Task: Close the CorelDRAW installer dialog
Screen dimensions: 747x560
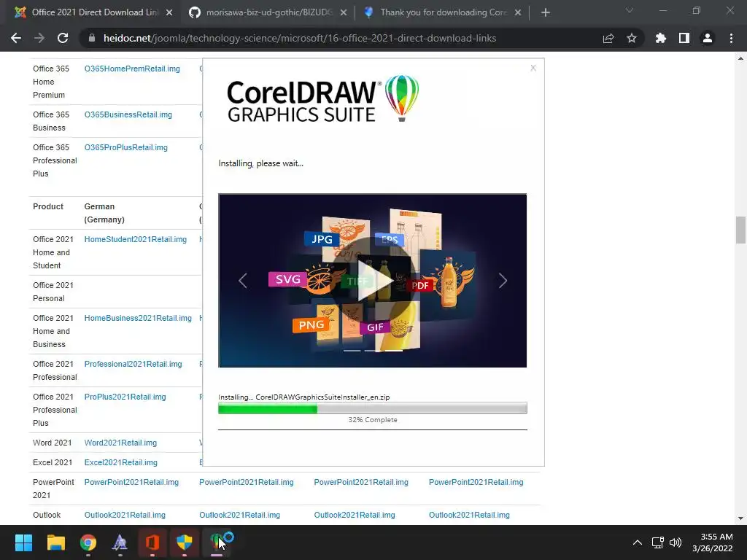Action: point(533,68)
